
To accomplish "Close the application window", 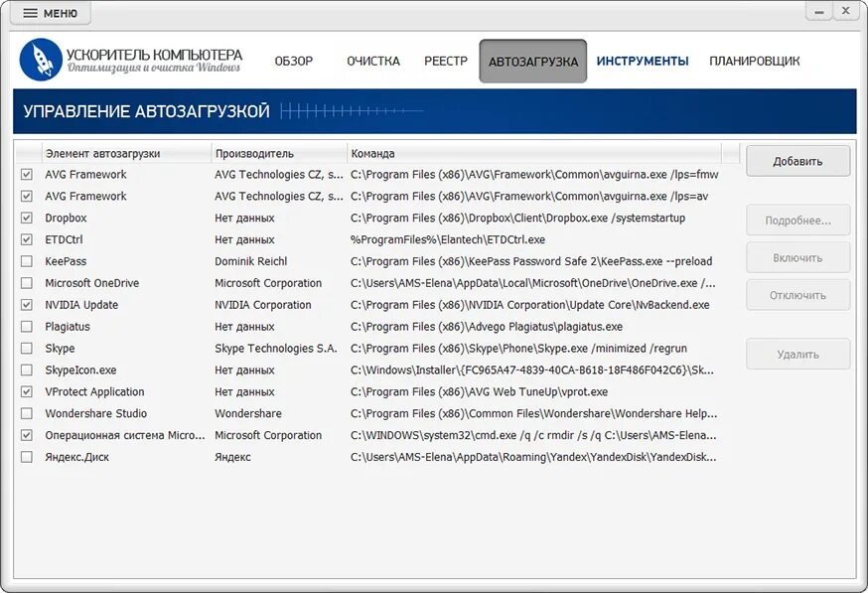I will click(x=846, y=11).
